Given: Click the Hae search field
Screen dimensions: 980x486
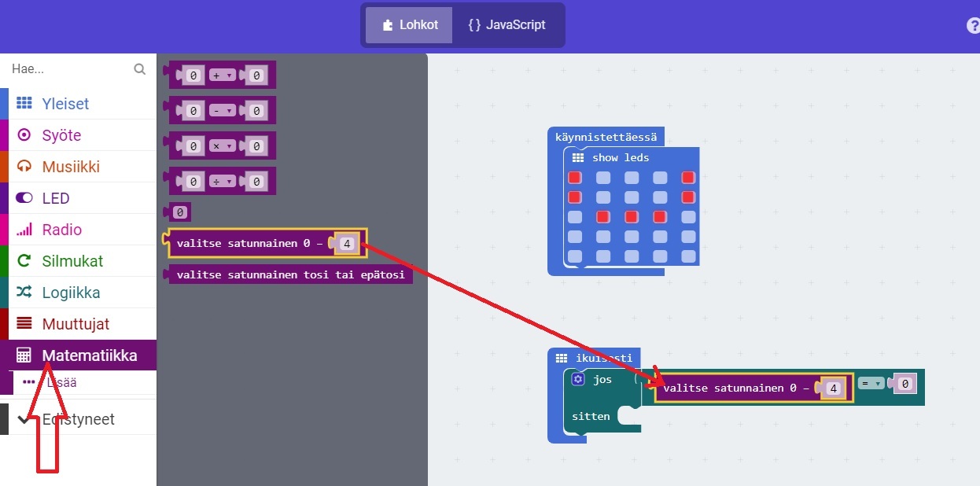Looking at the screenshot, I should coord(67,69).
